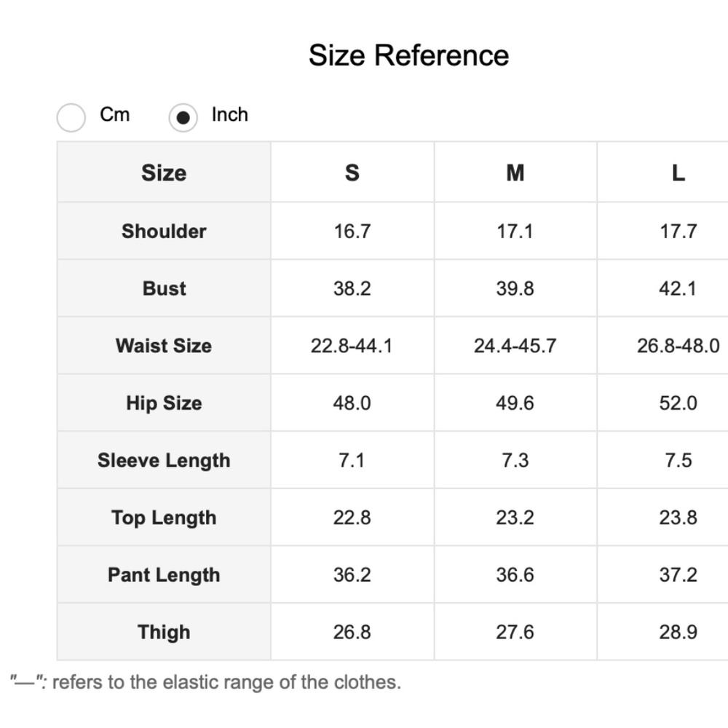Select the Cm unit radio button
The width and height of the screenshot is (728, 728).
coord(71,117)
